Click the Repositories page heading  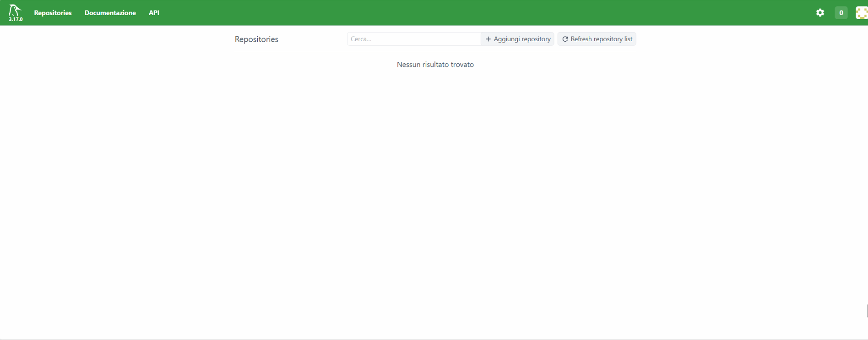click(x=256, y=39)
